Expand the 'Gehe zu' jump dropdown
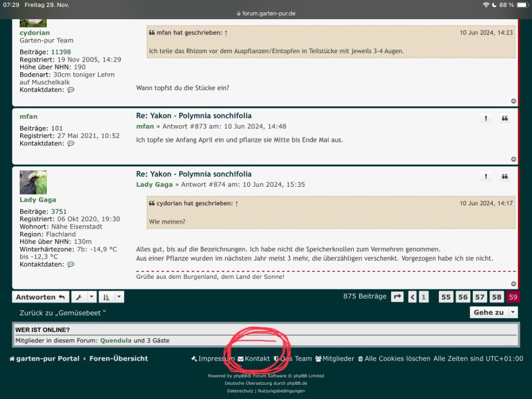The image size is (532, 399). pyautogui.click(x=493, y=312)
